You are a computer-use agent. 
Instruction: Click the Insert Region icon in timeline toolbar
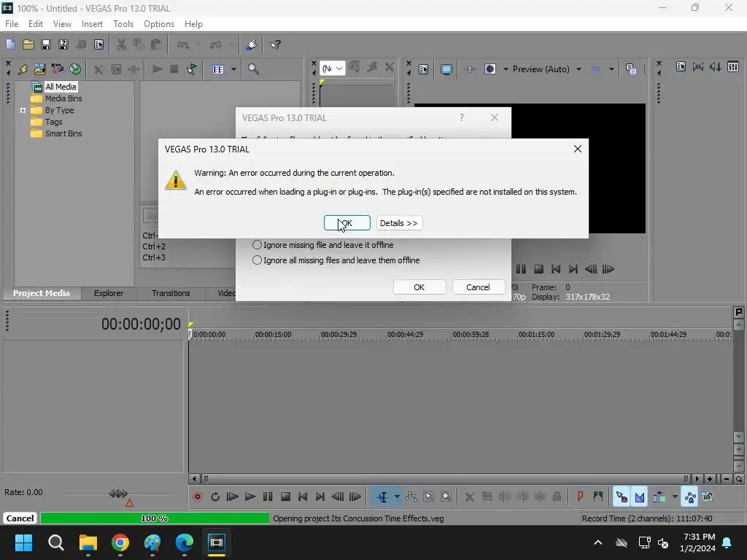click(598, 497)
